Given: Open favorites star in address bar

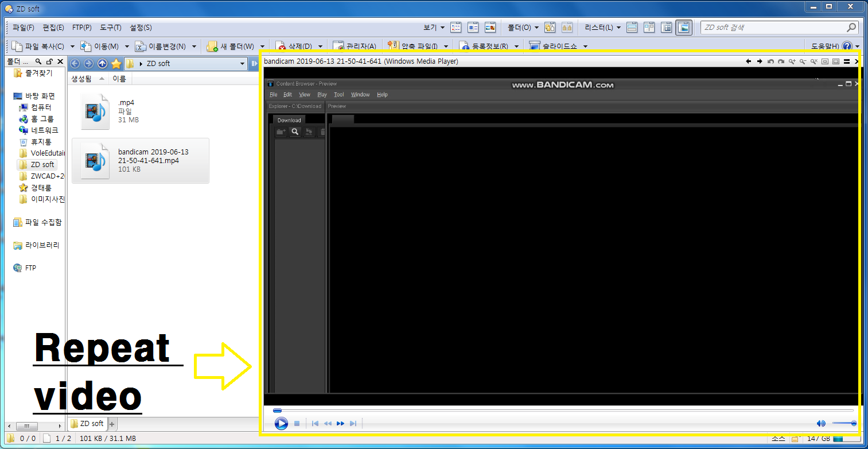Looking at the screenshot, I should point(116,64).
